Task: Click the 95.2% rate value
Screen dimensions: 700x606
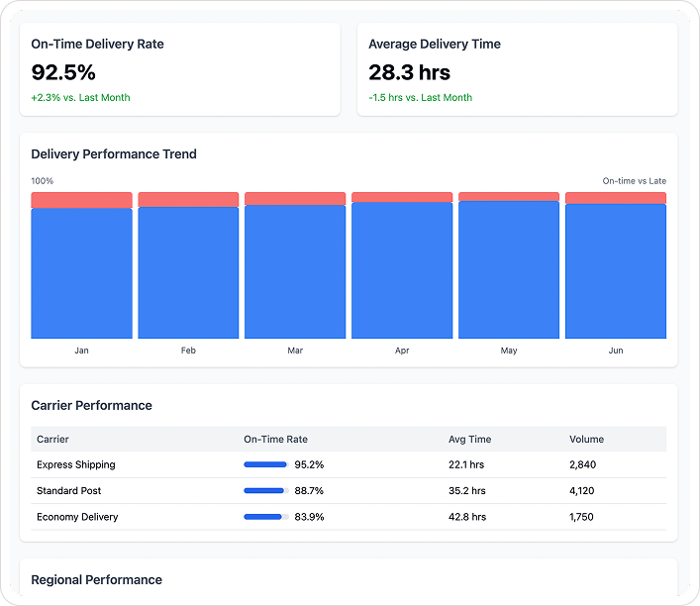Action: [309, 464]
